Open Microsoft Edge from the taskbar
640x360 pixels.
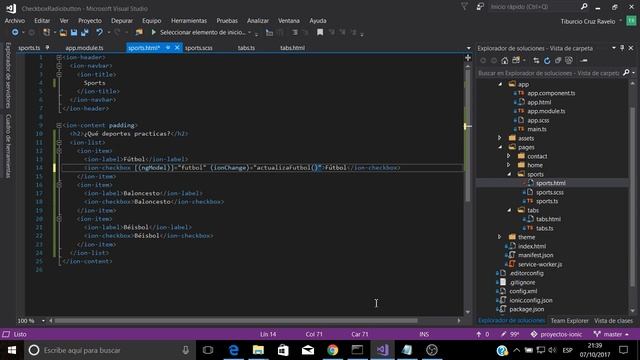click(233, 350)
